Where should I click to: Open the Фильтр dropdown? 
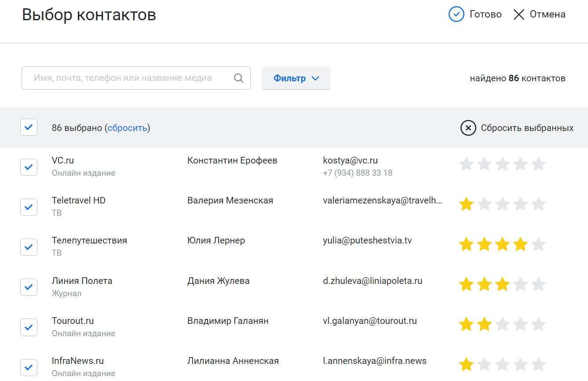point(296,78)
